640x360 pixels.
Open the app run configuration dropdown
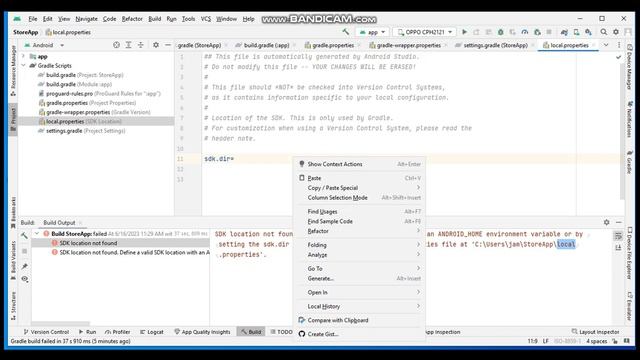(x=372, y=32)
